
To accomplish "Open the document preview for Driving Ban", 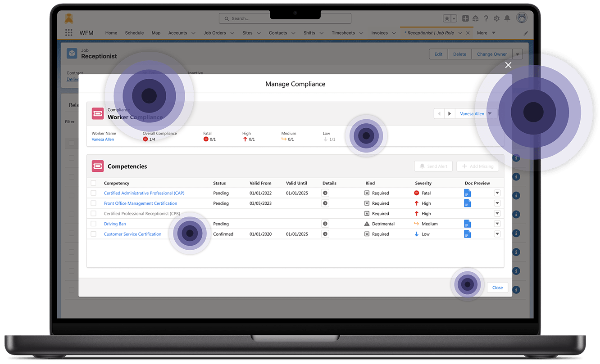I will click(x=467, y=224).
